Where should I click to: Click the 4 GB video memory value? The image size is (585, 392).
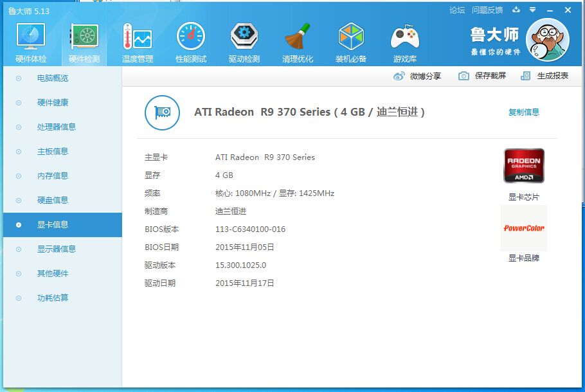point(224,175)
